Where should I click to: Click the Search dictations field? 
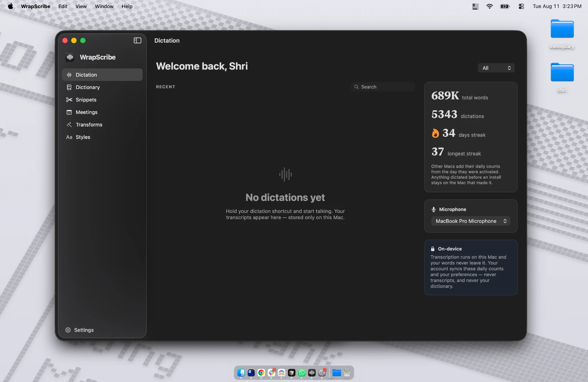pos(383,87)
